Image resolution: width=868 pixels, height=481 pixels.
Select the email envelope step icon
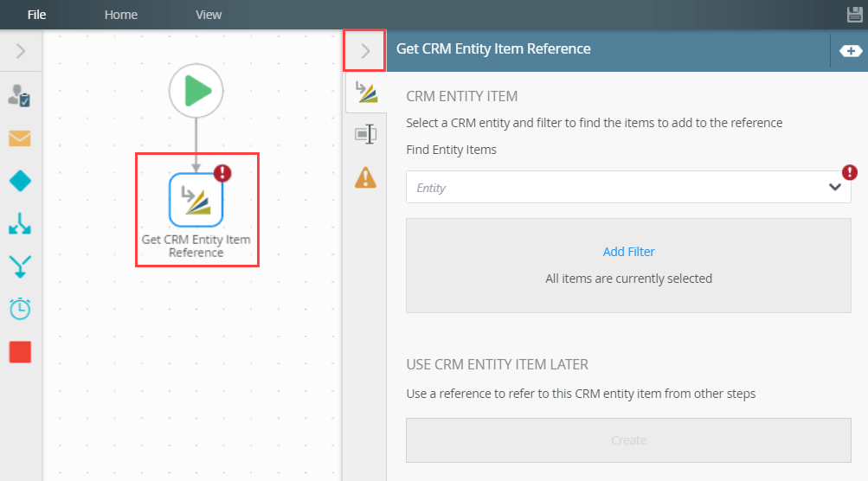point(20,138)
